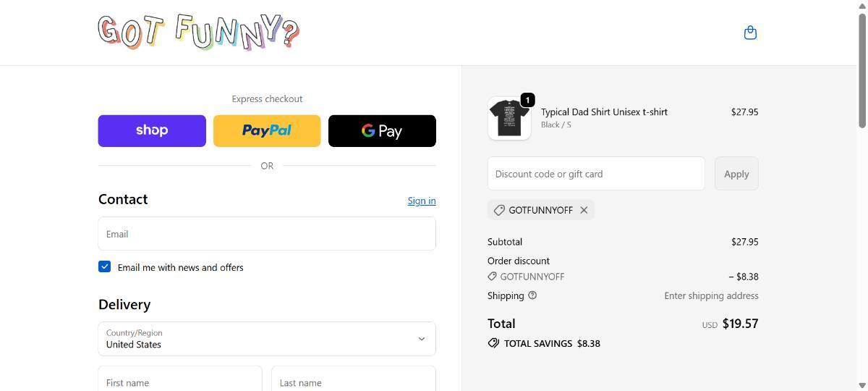Focus the Email input field
Image resolution: width=868 pixels, height=391 pixels.
pos(267,234)
